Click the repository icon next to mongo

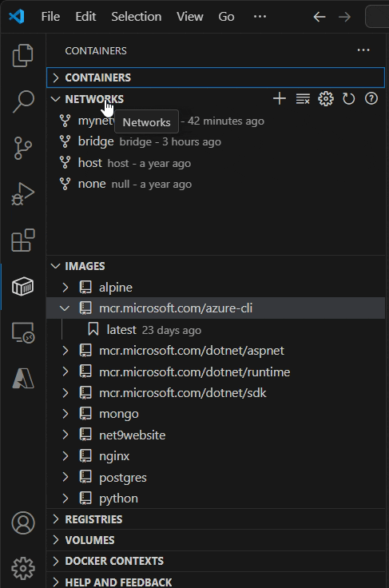pos(85,414)
